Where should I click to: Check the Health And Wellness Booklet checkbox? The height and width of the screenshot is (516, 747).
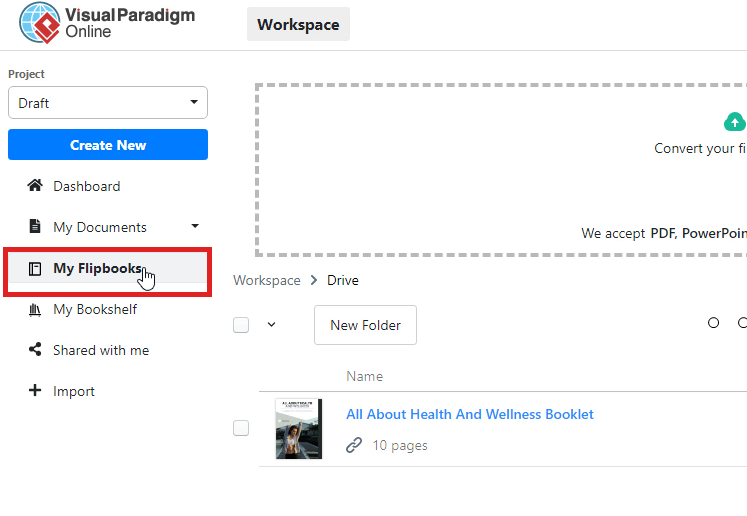pos(241,428)
